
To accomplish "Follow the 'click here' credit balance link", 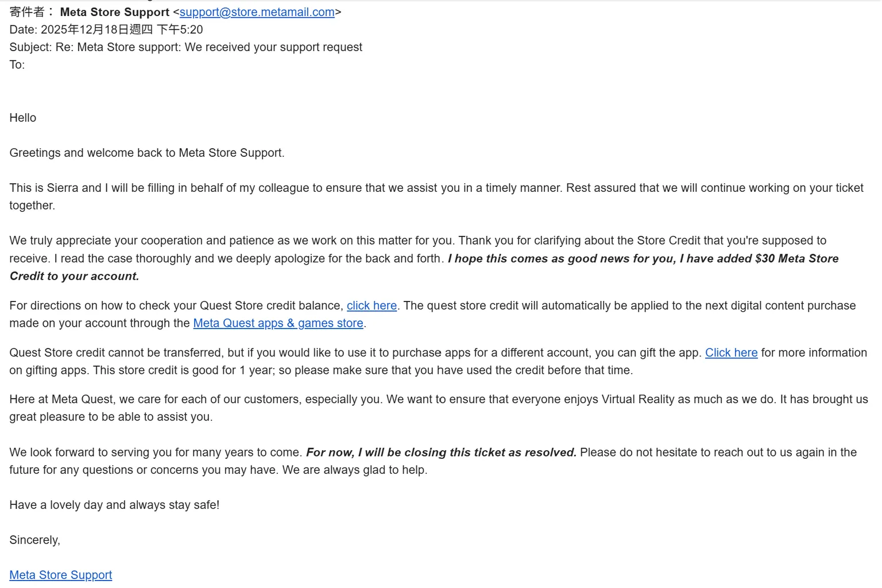I will (x=372, y=305).
